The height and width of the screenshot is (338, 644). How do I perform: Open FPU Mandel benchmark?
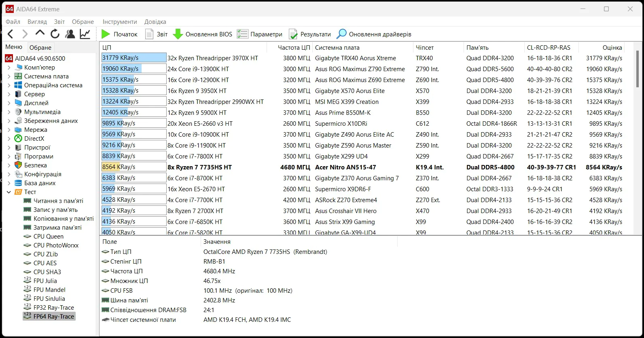(44, 290)
